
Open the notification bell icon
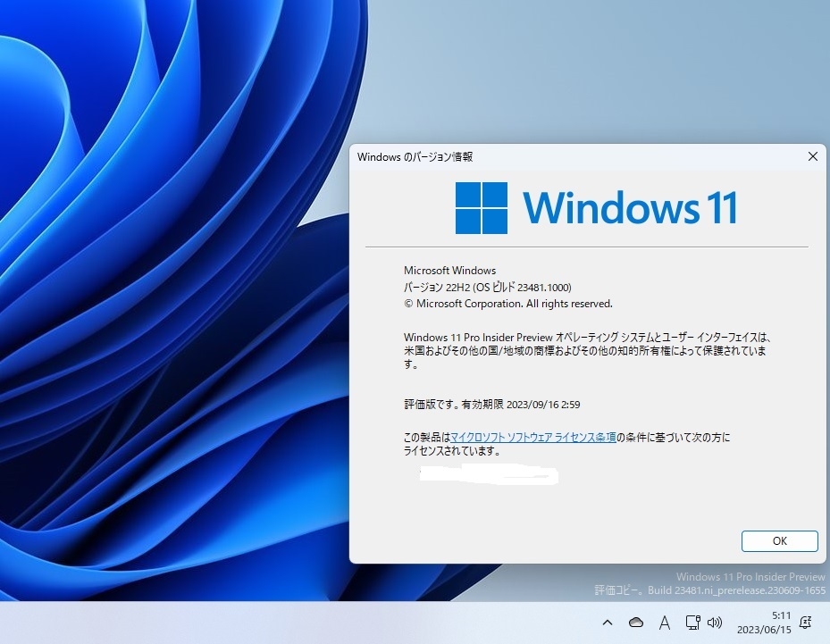806,623
